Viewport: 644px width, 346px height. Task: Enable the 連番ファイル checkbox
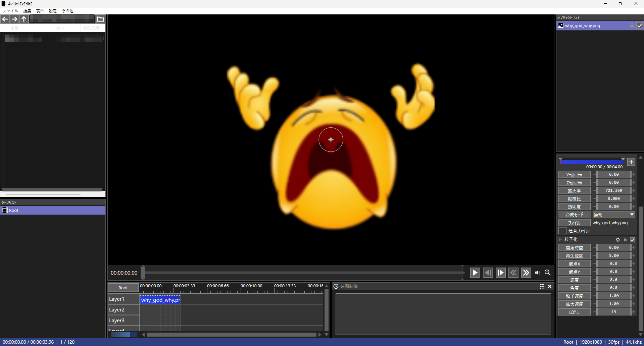click(562, 231)
